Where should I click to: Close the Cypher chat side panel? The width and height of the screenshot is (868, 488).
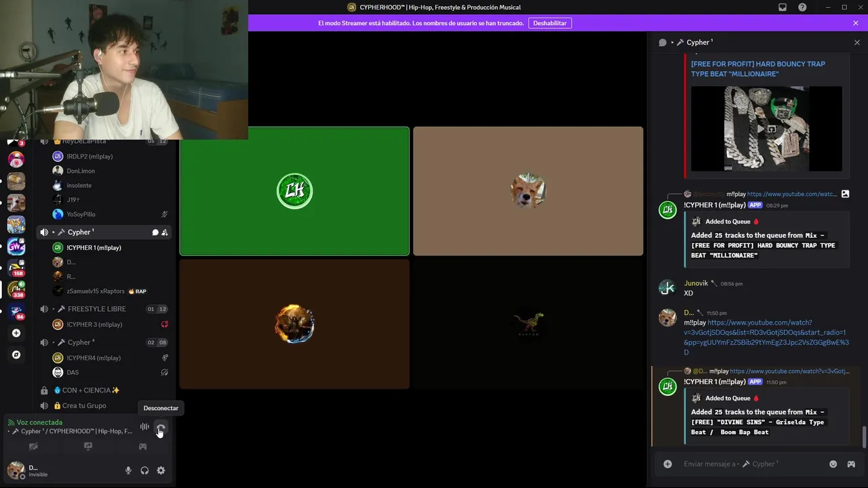click(856, 42)
